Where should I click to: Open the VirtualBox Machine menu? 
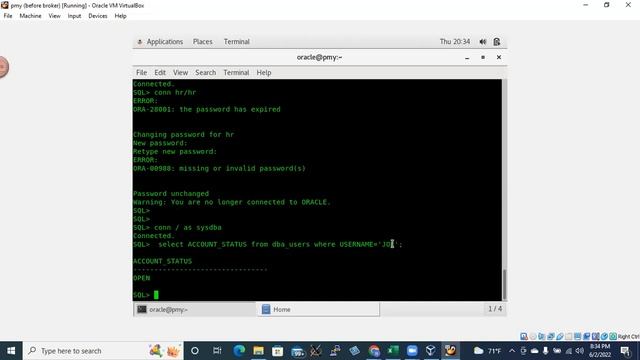tap(30, 16)
